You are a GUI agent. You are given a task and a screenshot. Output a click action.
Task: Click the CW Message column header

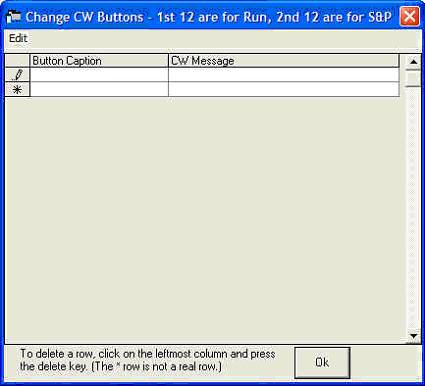pyautogui.click(x=284, y=61)
